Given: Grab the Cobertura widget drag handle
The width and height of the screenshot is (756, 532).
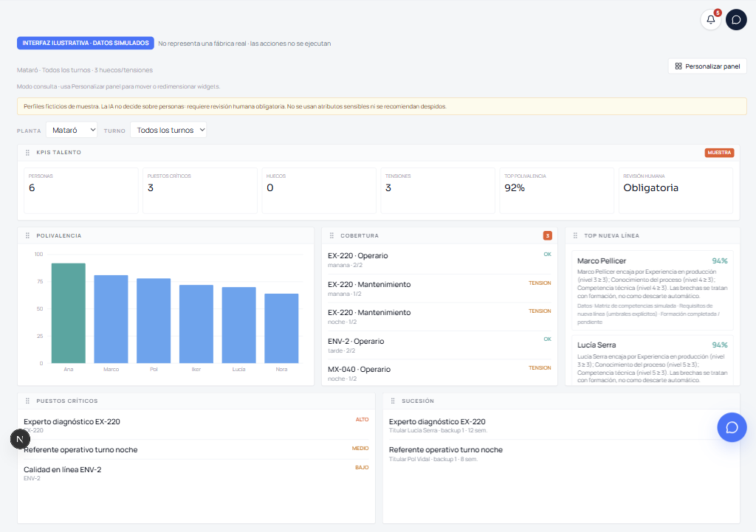Looking at the screenshot, I should coord(331,235).
